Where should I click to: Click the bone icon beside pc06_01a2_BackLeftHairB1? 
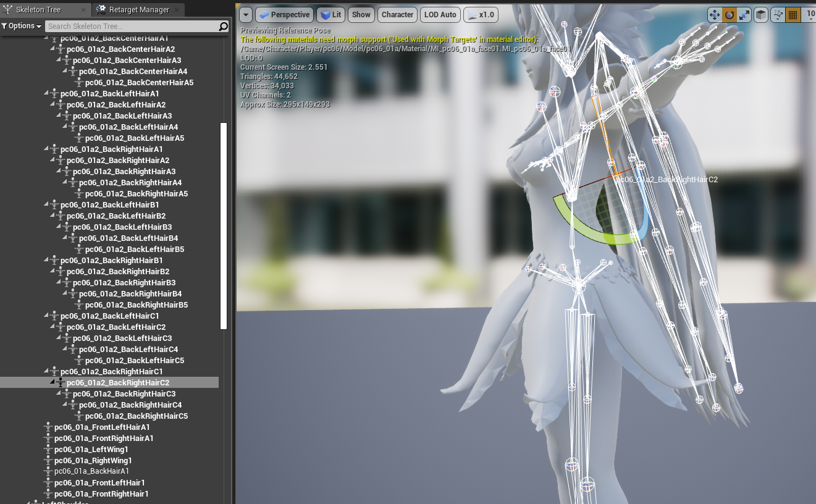[x=54, y=205]
